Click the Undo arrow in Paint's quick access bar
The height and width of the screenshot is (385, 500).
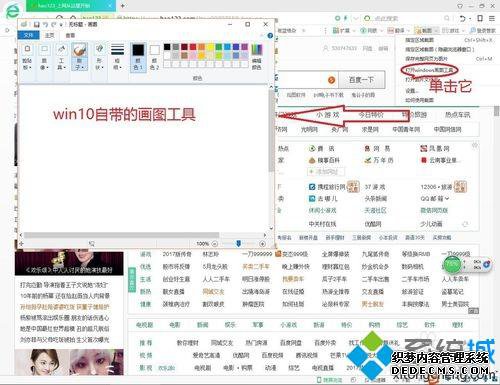coord(46,25)
